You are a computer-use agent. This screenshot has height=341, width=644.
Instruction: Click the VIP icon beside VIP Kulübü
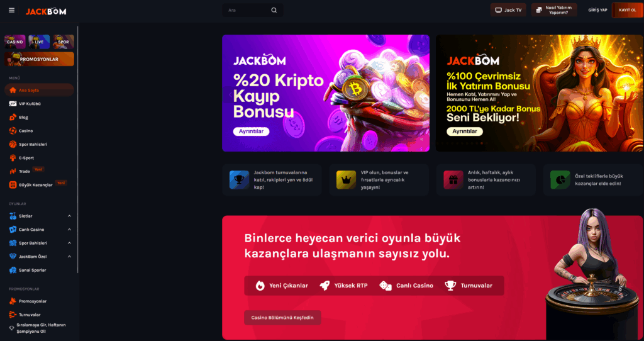coord(13,104)
